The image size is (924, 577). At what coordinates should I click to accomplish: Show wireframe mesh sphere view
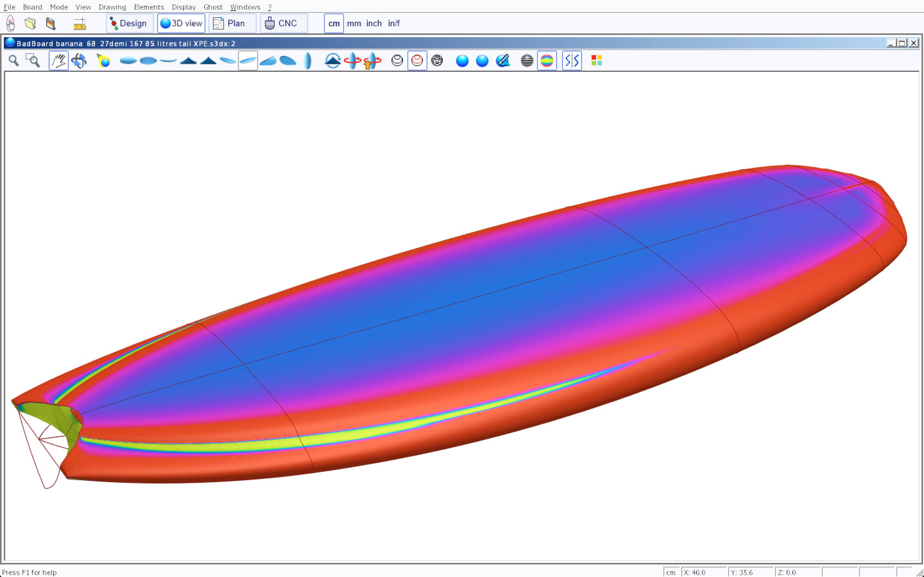[x=437, y=61]
